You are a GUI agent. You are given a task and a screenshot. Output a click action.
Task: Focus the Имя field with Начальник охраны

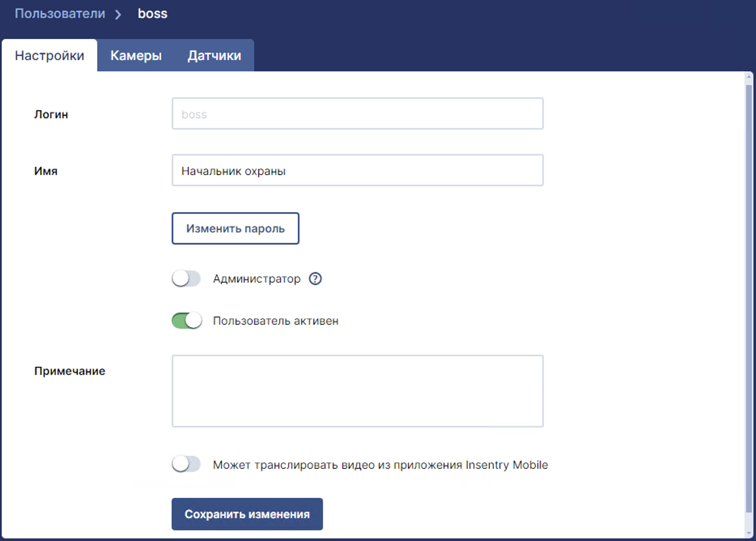358,170
